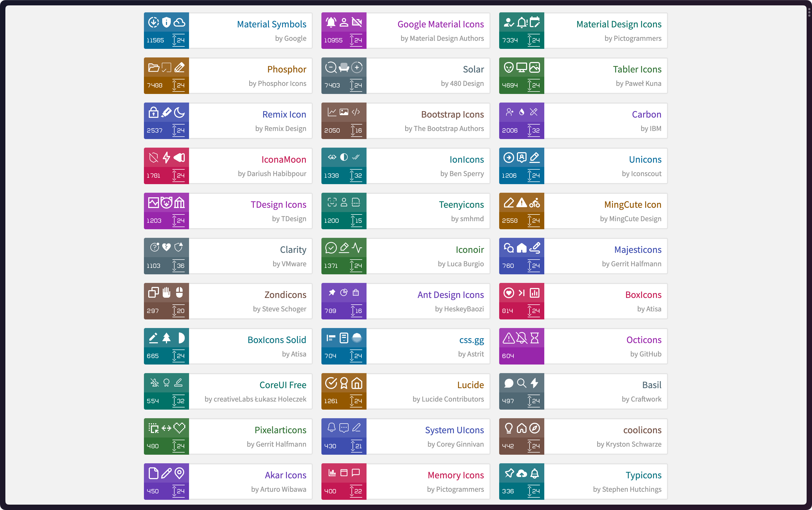Open the Phosphor icon set
Image resolution: width=812 pixels, height=510 pixels.
[228, 76]
